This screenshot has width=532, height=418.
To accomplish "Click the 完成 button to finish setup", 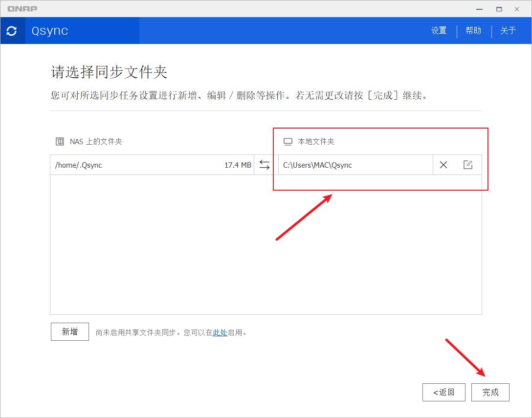I will point(490,392).
